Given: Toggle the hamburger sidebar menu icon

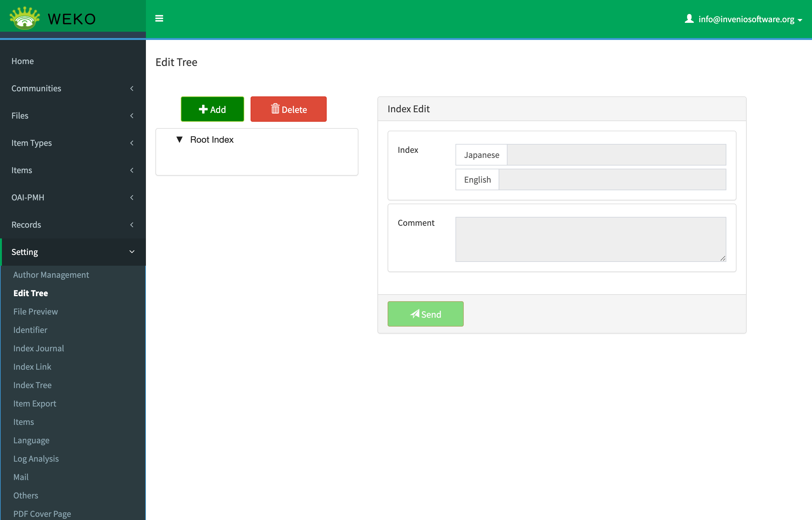Looking at the screenshot, I should pos(159,19).
